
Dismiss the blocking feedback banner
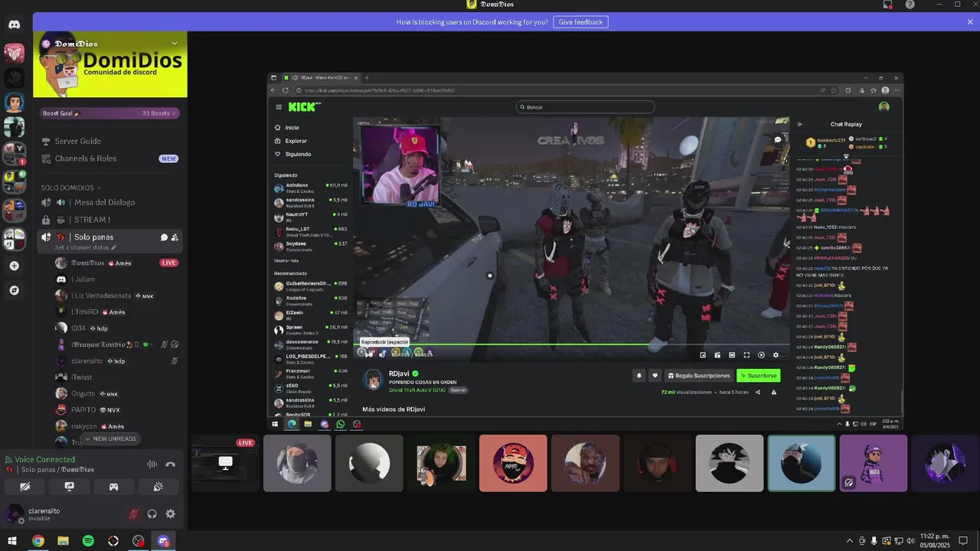tap(970, 22)
